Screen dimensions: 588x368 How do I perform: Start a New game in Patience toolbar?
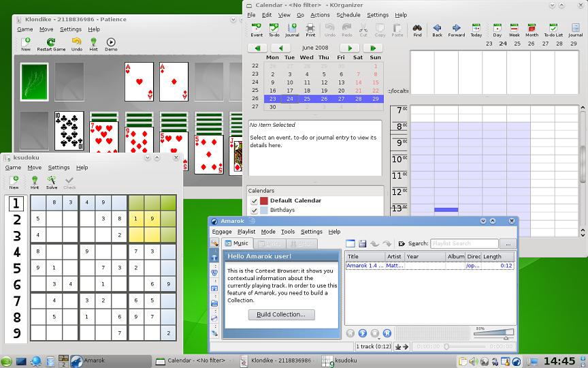(26, 44)
